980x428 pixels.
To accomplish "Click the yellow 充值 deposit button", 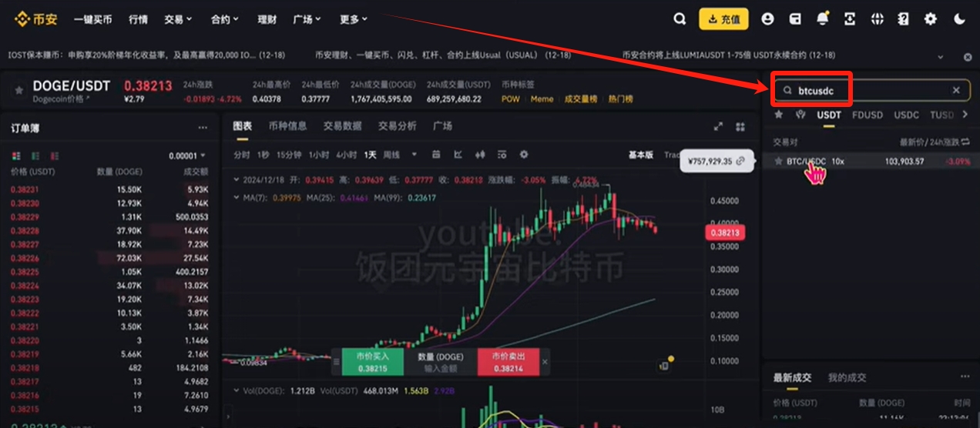I will (x=723, y=19).
